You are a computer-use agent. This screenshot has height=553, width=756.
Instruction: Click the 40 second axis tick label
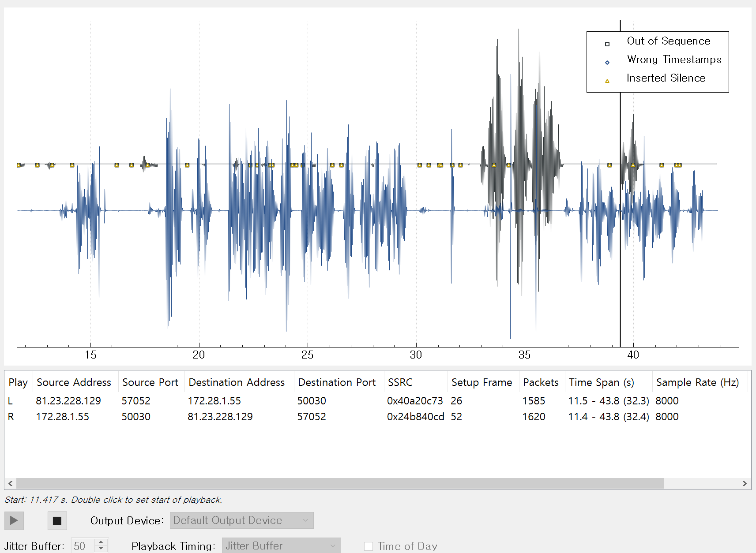click(x=633, y=355)
